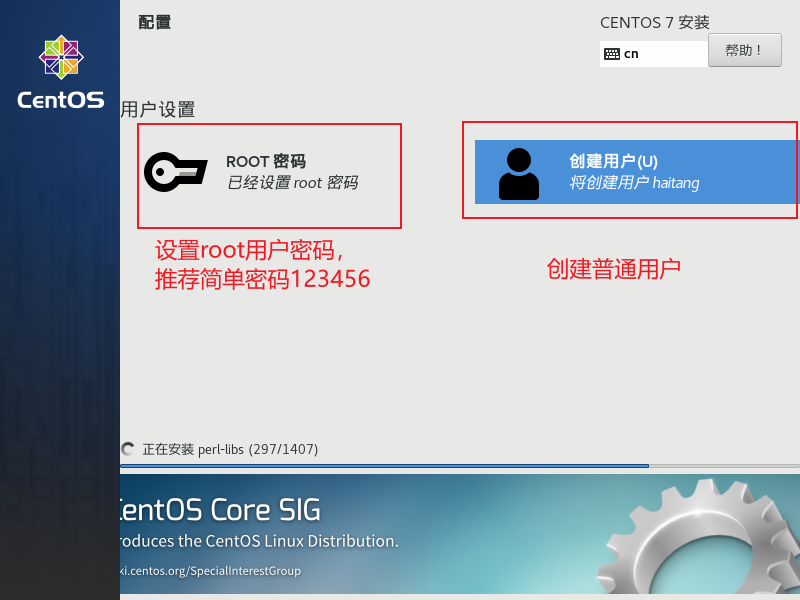Click the 将创建用户 haitang status text
Viewport: 800px width, 600px height.
point(634,182)
